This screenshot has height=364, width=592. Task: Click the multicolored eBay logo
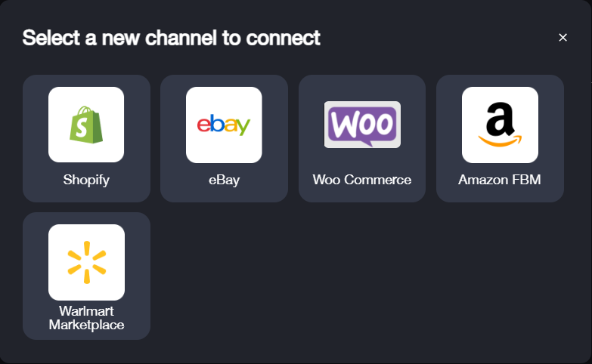pyautogui.click(x=224, y=125)
